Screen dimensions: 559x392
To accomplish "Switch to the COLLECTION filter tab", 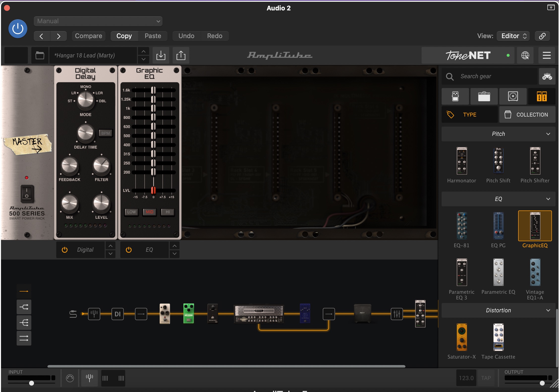I will point(527,115).
